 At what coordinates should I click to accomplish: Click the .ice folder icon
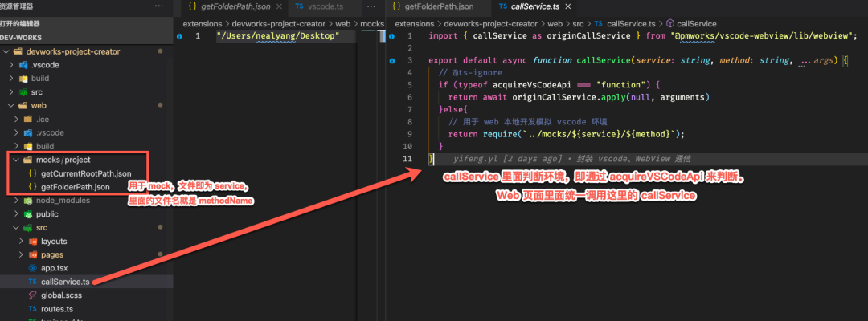tap(27, 120)
